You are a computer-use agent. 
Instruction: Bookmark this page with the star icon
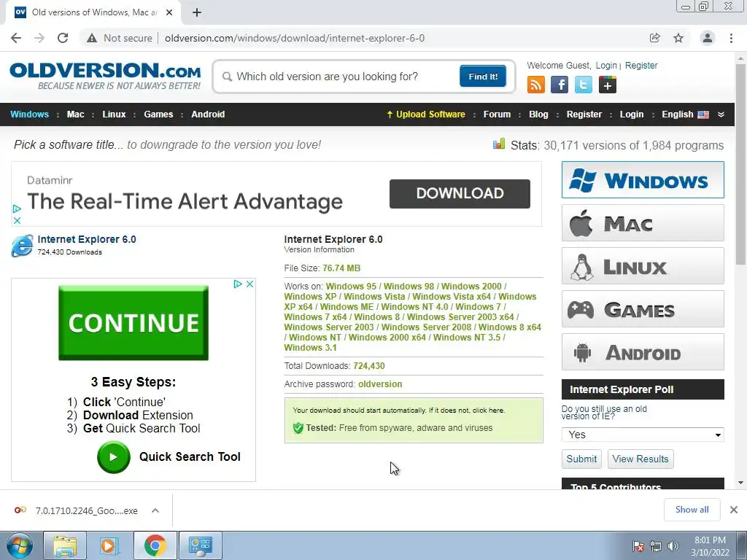[x=678, y=38]
